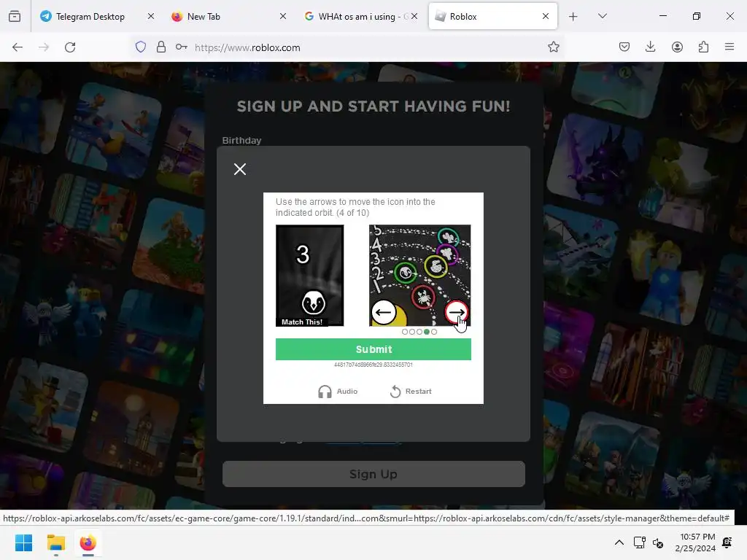Viewport: 747px width, 560px height.
Task: Open the notification center bell icon
Action: (x=727, y=542)
